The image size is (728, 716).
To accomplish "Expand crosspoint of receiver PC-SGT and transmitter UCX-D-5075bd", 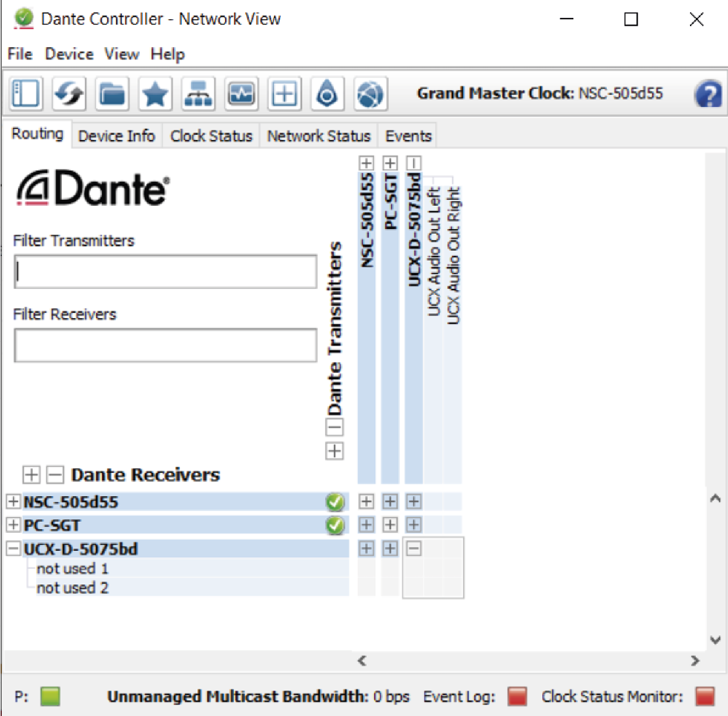I will (x=414, y=524).
